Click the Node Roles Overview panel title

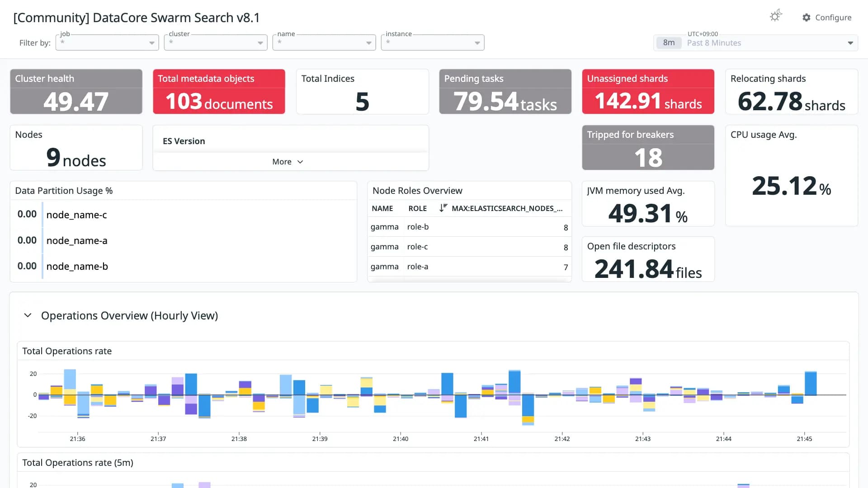[x=417, y=191]
